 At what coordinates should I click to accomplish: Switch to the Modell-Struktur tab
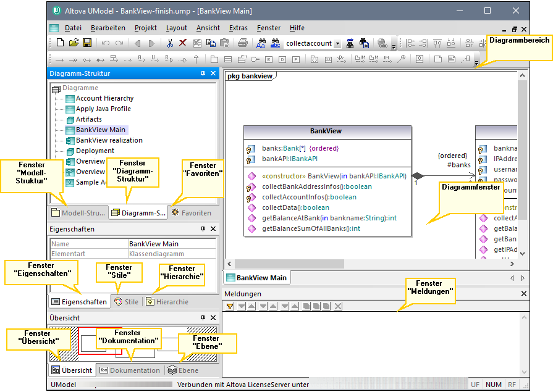pos(78,213)
